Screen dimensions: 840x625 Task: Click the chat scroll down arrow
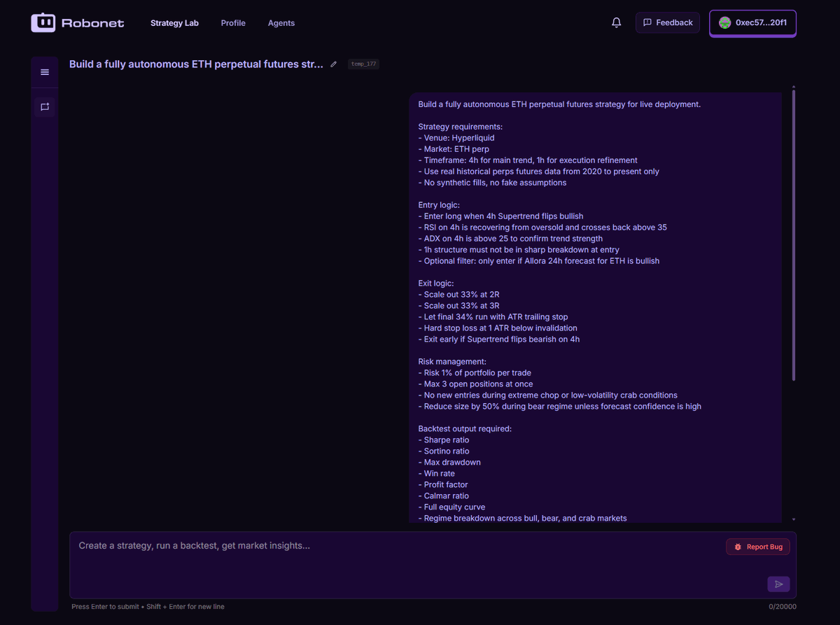[x=793, y=519]
